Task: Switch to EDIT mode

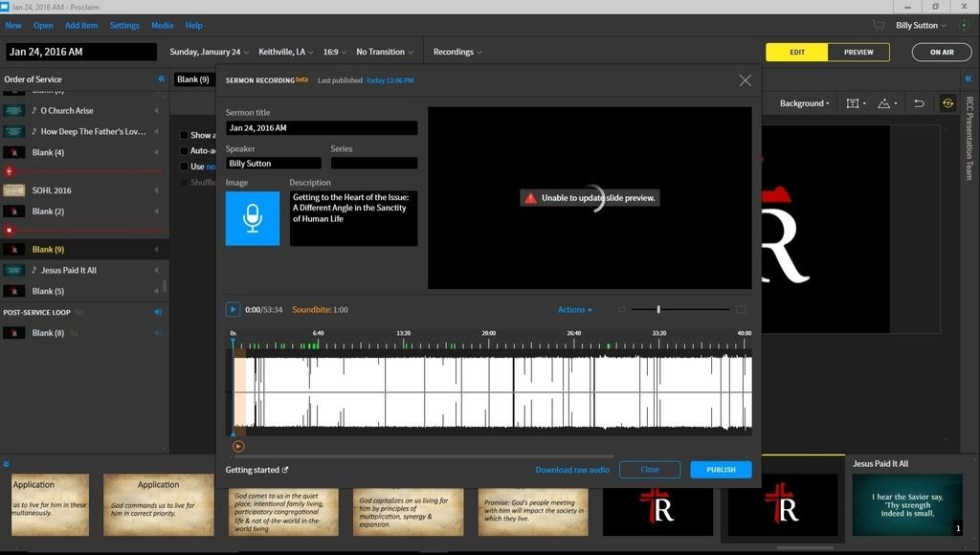Action: [x=797, y=52]
